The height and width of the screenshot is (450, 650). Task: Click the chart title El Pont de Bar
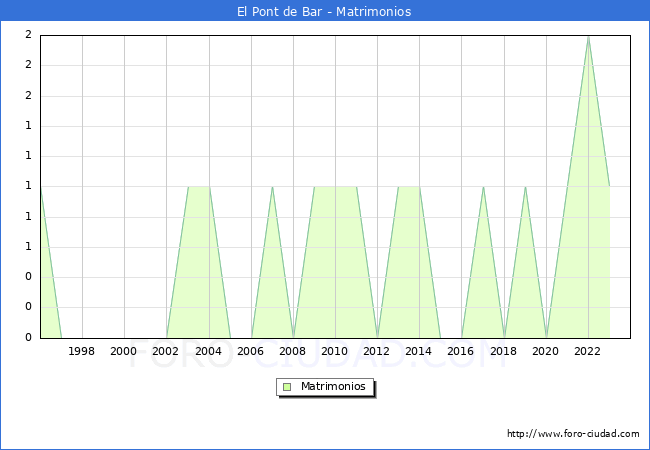[x=324, y=12]
